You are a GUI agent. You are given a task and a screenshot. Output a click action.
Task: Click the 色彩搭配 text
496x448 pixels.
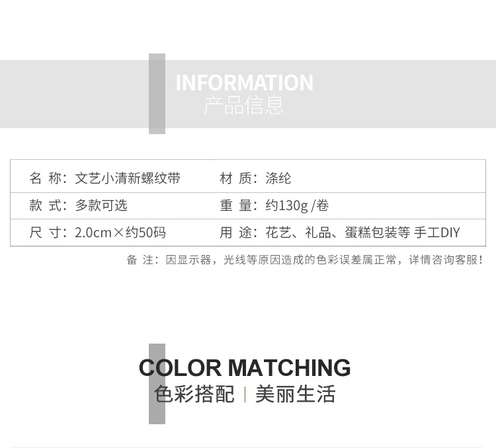pos(194,394)
